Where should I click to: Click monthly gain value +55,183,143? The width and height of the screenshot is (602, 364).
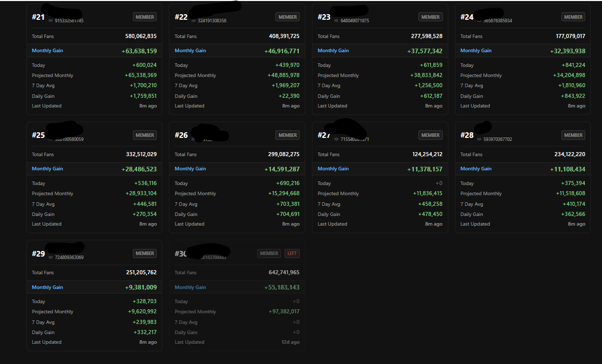[282, 287]
